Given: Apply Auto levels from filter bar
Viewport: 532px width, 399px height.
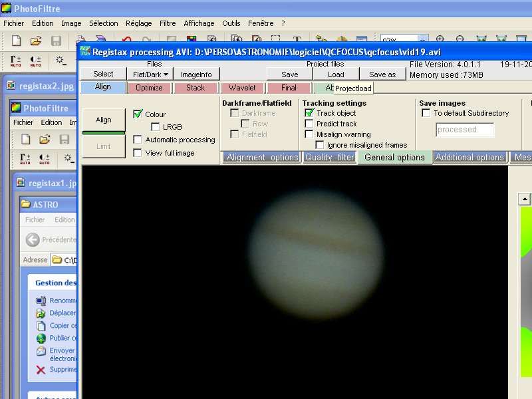Looking at the screenshot, I should click(15, 61).
